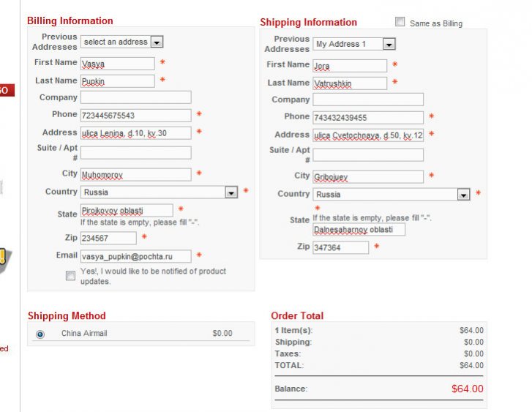Click billing First Name field
Screen dimensions: 532x412
(117, 64)
